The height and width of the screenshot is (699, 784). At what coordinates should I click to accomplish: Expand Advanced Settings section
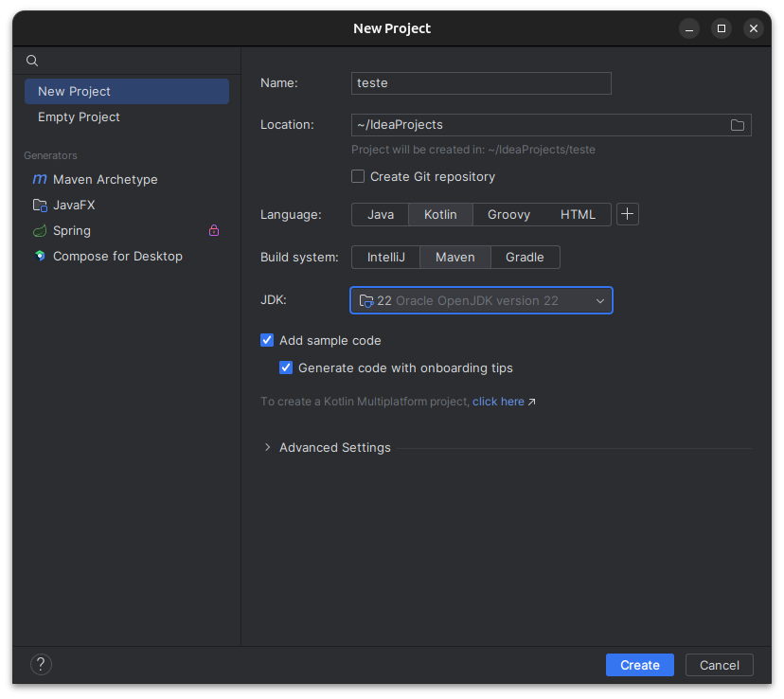coord(268,447)
